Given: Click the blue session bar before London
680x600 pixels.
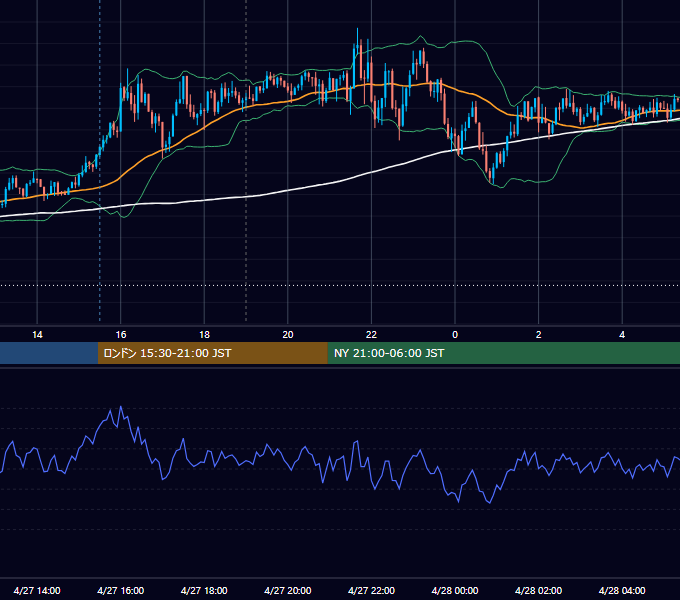Looking at the screenshot, I should (x=49, y=353).
